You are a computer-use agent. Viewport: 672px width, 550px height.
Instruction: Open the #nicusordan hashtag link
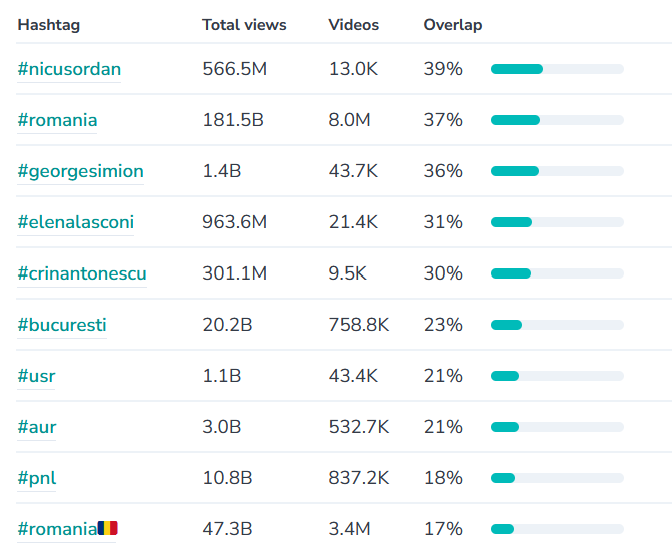click(69, 69)
